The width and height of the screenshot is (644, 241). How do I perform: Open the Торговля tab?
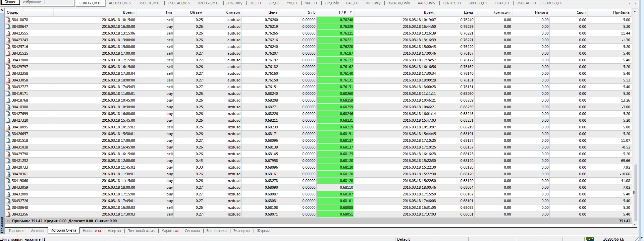coord(16,231)
